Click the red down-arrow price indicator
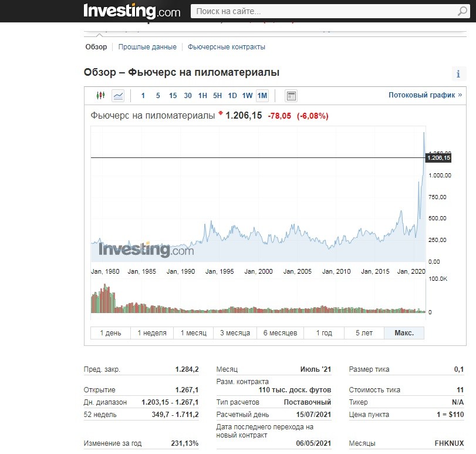Viewport: 476px width, 454px height. [221, 113]
